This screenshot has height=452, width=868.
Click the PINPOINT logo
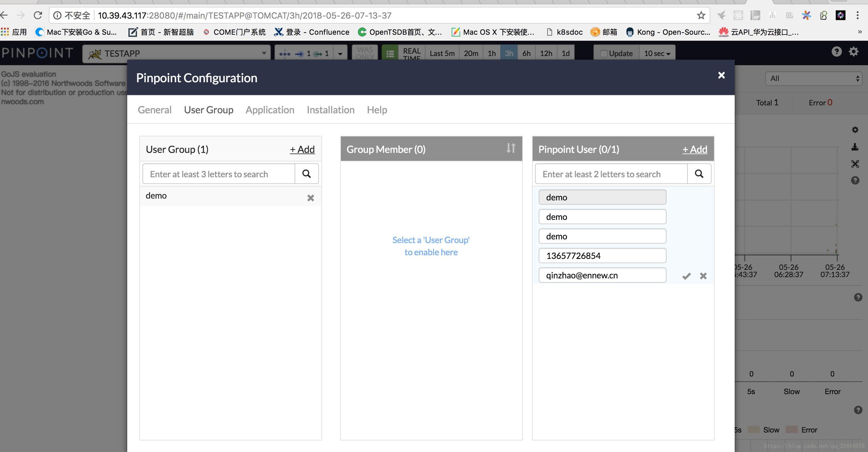point(37,53)
